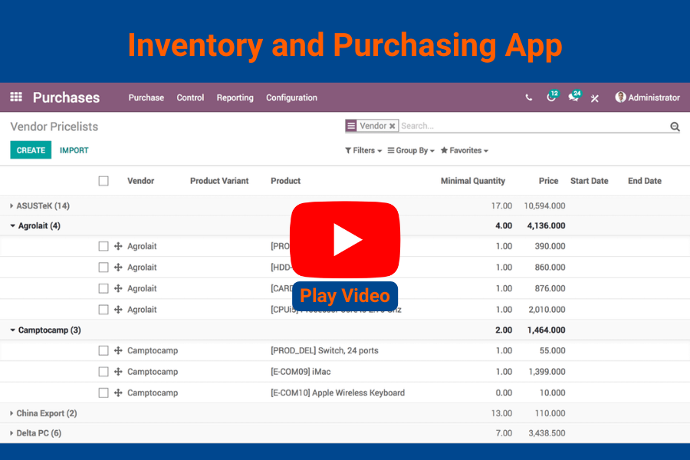Remove the Vendor search facet
690x460 pixels.
click(392, 126)
